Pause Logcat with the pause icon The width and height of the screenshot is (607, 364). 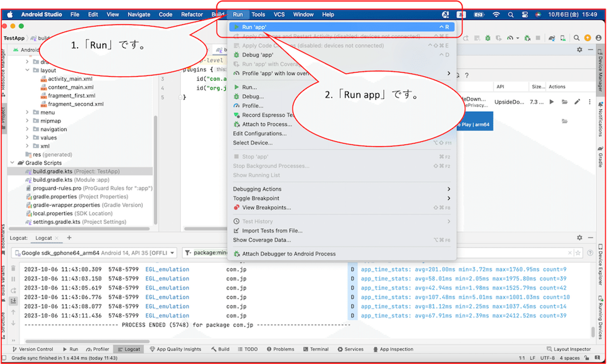tap(13, 279)
